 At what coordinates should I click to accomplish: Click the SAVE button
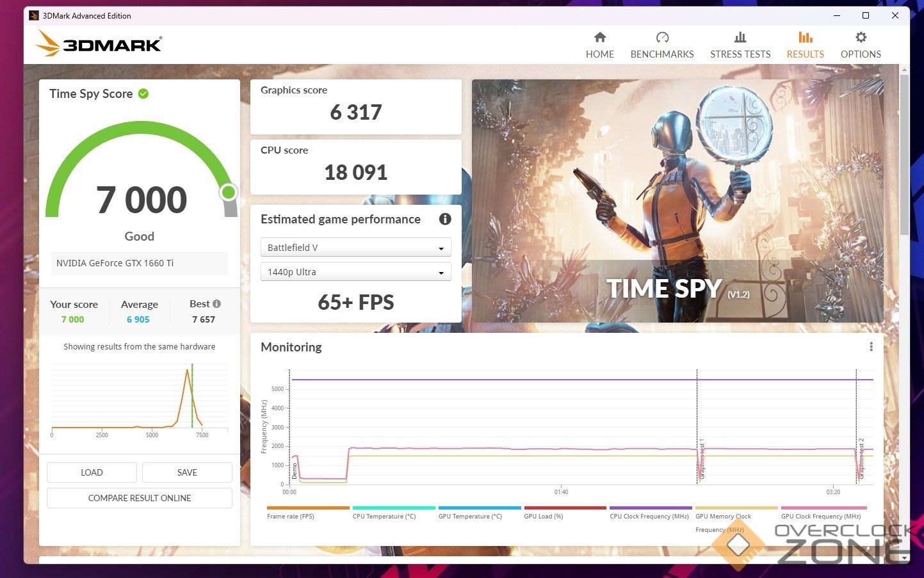(187, 472)
